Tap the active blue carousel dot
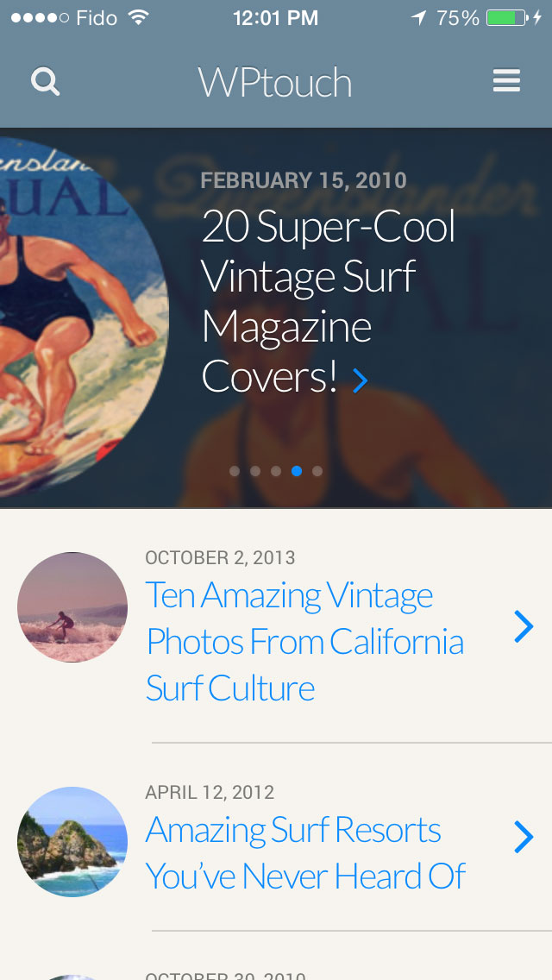Image resolution: width=552 pixels, height=980 pixels. [297, 471]
